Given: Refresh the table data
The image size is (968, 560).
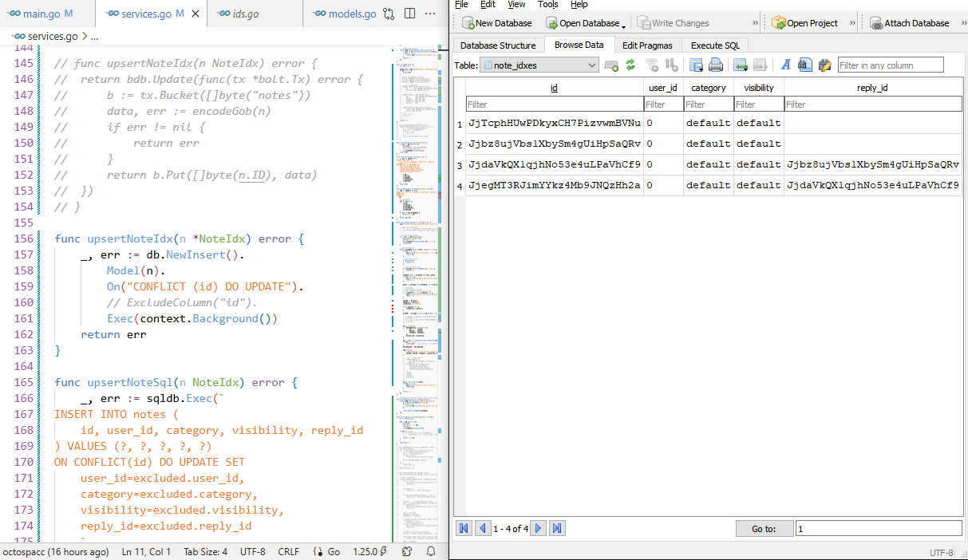Looking at the screenshot, I should coord(629,65).
